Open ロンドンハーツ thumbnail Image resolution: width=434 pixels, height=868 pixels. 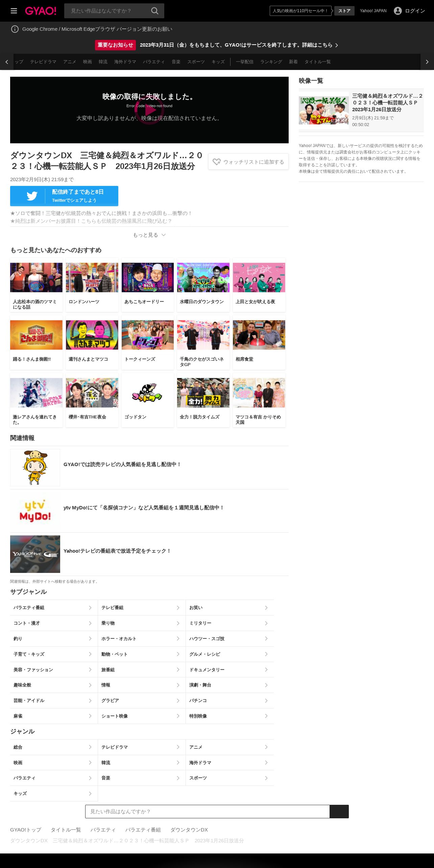(92, 278)
